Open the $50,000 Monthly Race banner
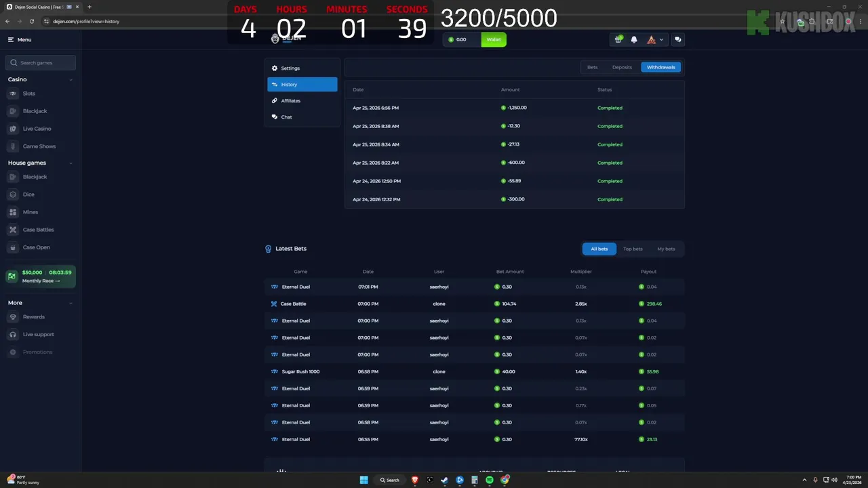Image resolution: width=868 pixels, height=488 pixels. coord(41,277)
